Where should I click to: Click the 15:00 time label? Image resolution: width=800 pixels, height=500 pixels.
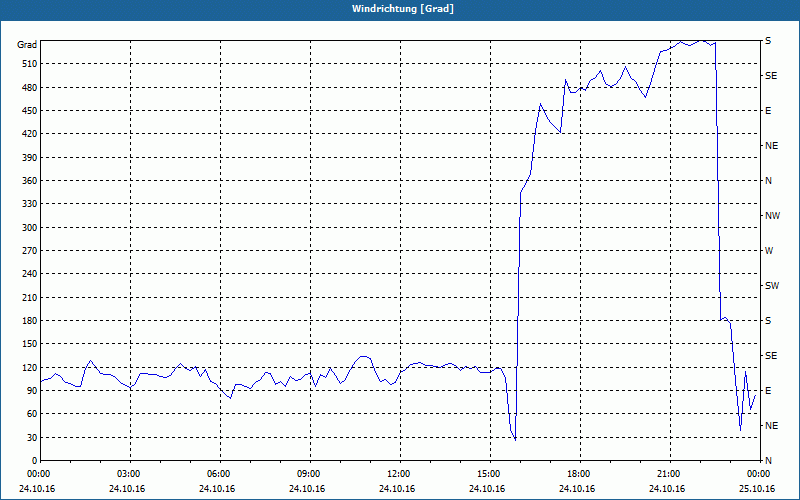(490, 474)
